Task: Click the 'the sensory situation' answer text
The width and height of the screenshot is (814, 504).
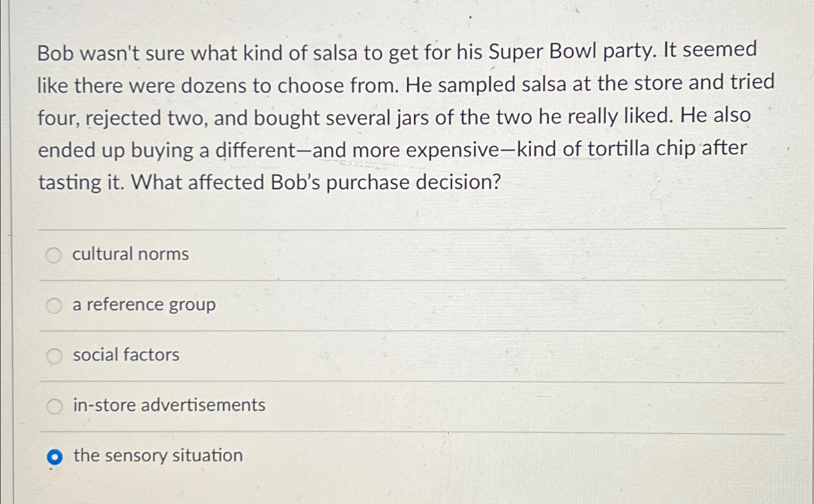Action: pos(158,456)
